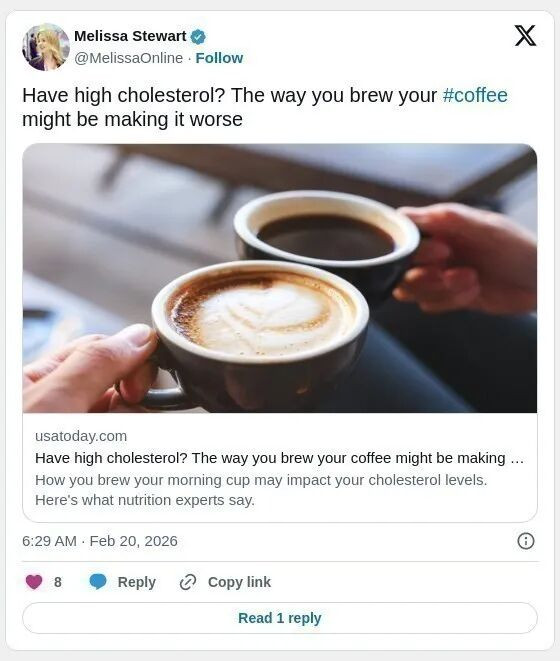The width and height of the screenshot is (560, 661).
Task: Open Melissa Stewart's profile avatar
Action: [46, 47]
